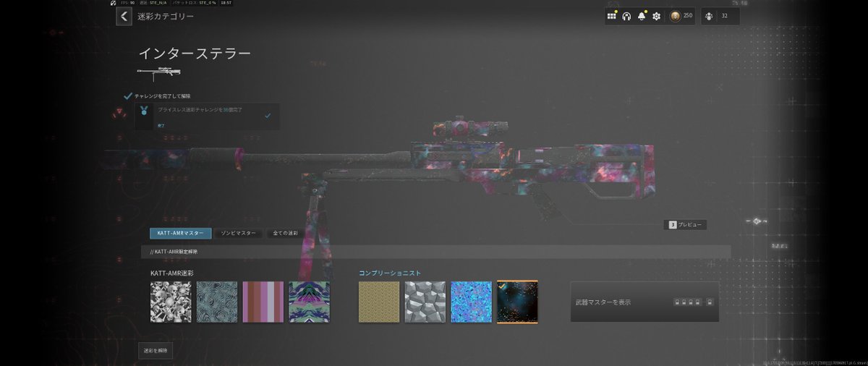Click the FPS counter in the top bar
Viewport: 868px width, 366px height.
127,3
